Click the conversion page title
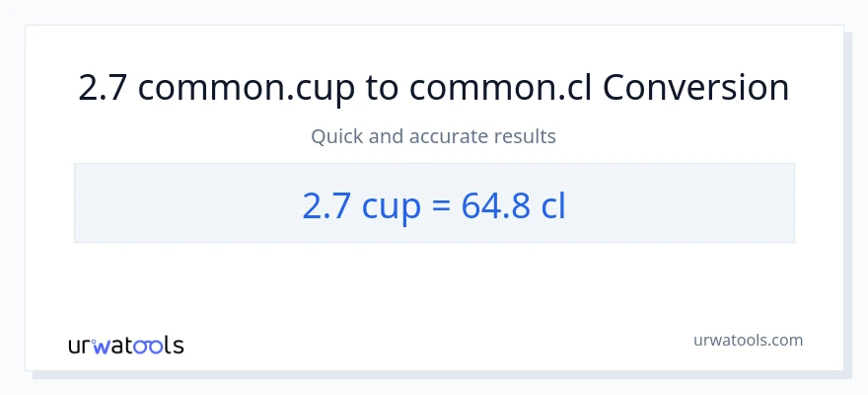 (x=433, y=89)
